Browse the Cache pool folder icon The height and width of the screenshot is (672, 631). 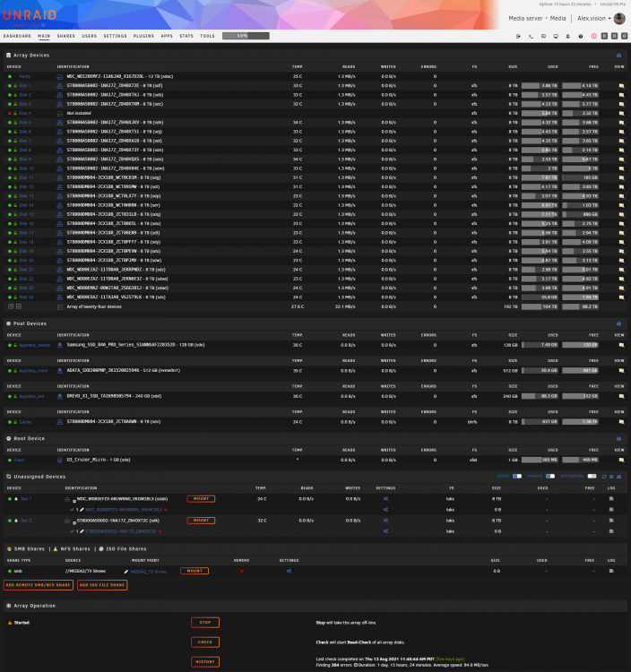pos(621,422)
